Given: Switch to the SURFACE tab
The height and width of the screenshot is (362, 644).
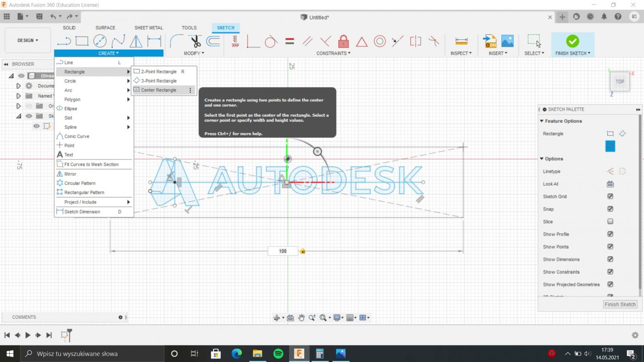Looking at the screenshot, I should coord(105,28).
